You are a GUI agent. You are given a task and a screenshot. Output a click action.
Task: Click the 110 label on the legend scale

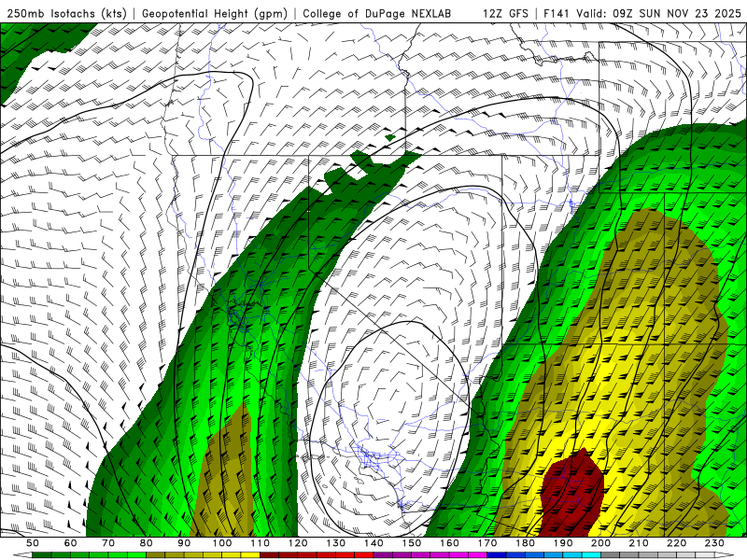261,543
